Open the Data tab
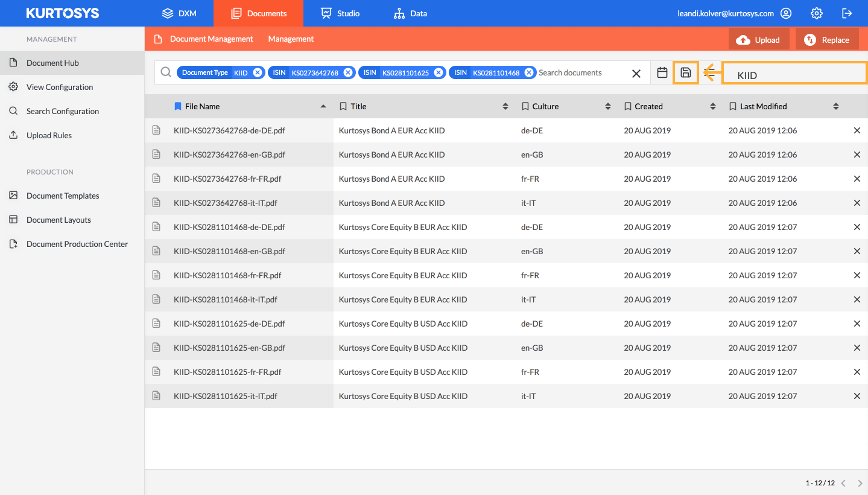 (410, 13)
